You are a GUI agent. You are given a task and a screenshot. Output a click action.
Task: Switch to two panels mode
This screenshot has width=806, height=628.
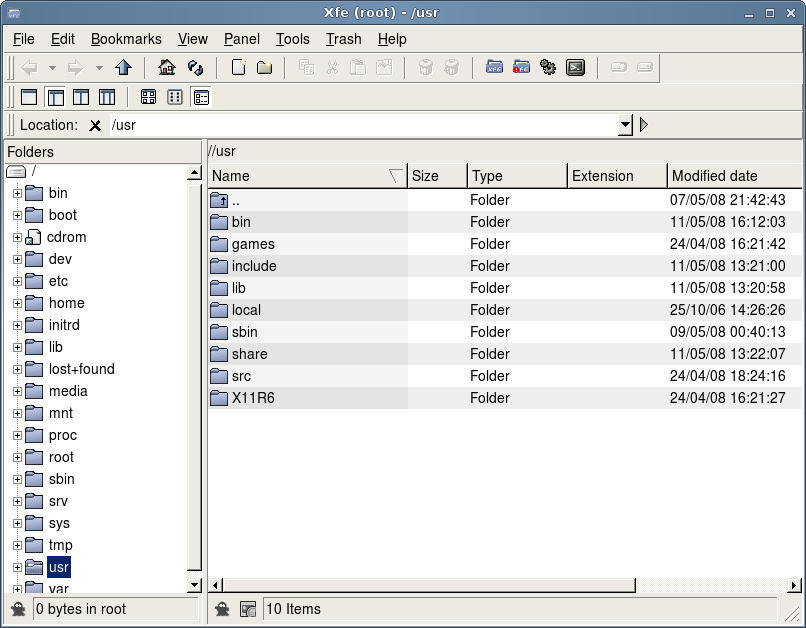(81, 97)
